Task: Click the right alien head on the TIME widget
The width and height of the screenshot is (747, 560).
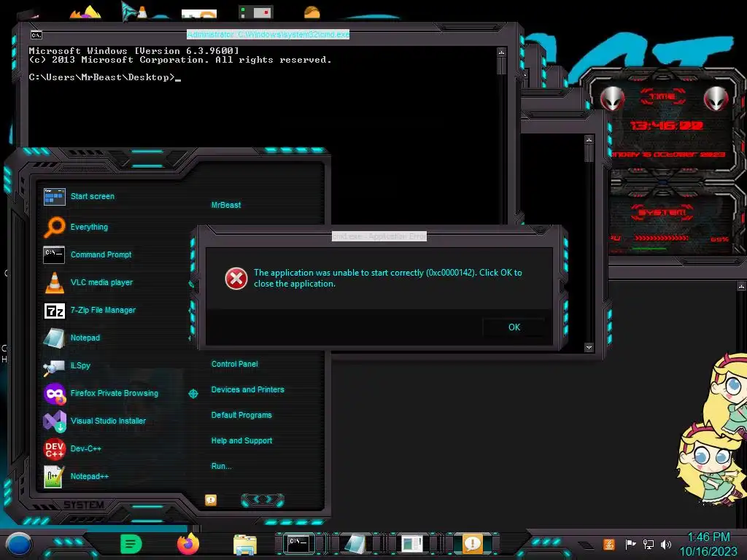Action: (716, 99)
